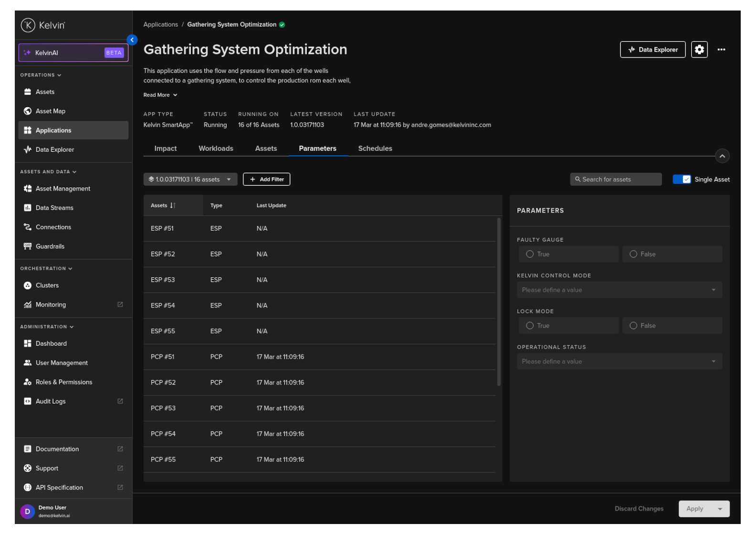Screen dimensions: 756x535
Task: Open Asset Map from the sidebar
Action: tap(50, 111)
